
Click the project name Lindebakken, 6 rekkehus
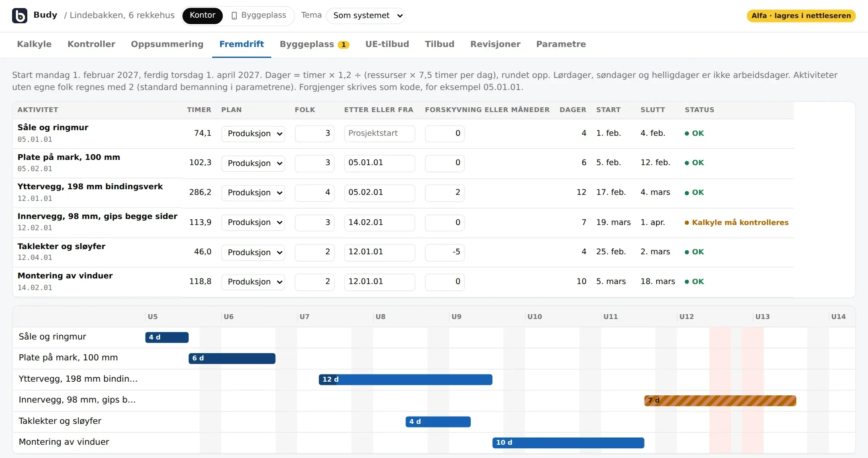tap(122, 15)
